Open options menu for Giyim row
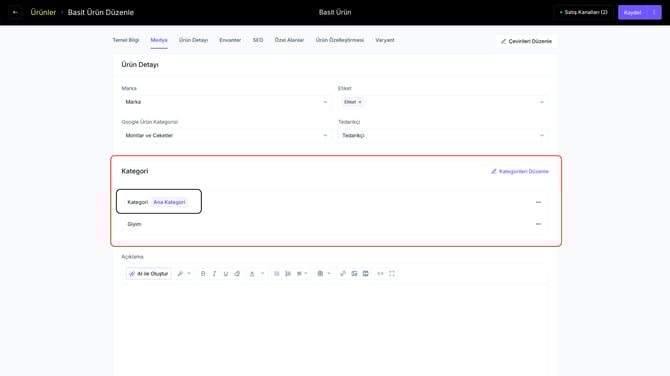Screen dimensions: 670x376 (x=538, y=224)
